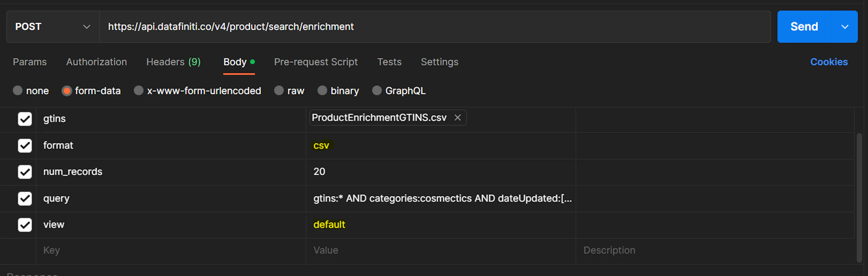Go to the Authorization tab

click(x=96, y=62)
